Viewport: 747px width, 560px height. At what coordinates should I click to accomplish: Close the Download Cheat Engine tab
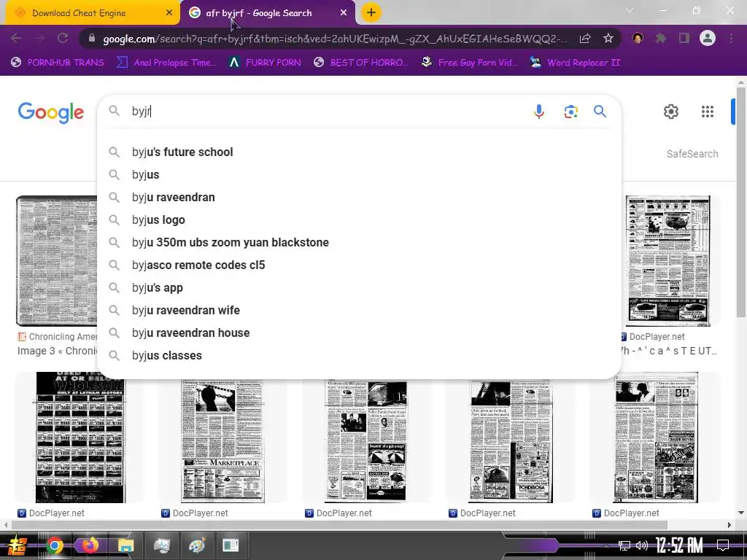click(x=169, y=13)
